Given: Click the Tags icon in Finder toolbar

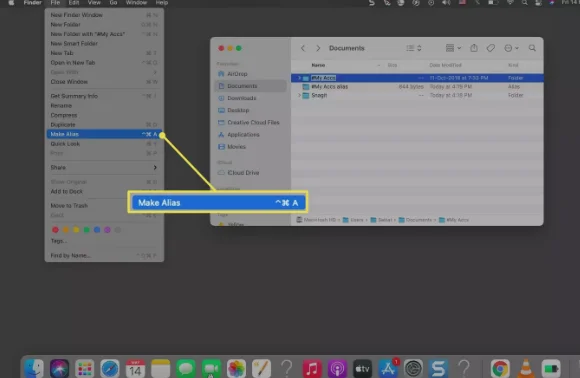Looking at the screenshot, I should click(490, 48).
